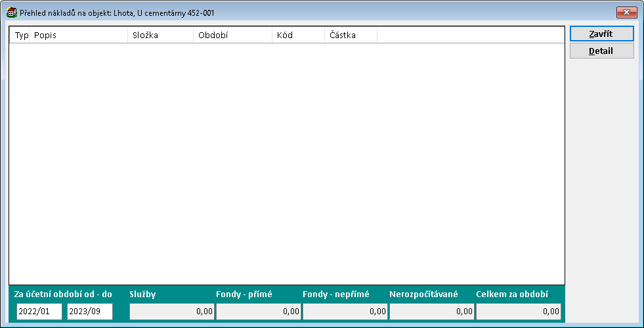Select the Složka column header
The width and height of the screenshot is (644, 328).
[160, 35]
